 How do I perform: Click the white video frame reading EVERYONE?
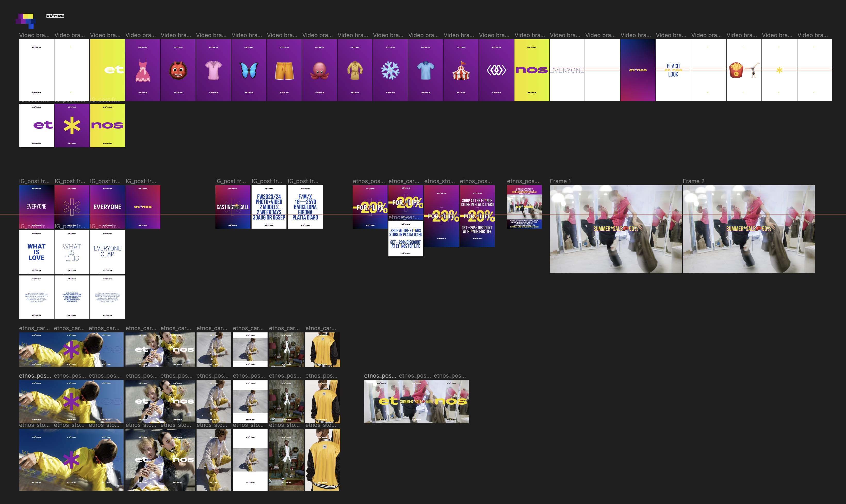(567, 70)
